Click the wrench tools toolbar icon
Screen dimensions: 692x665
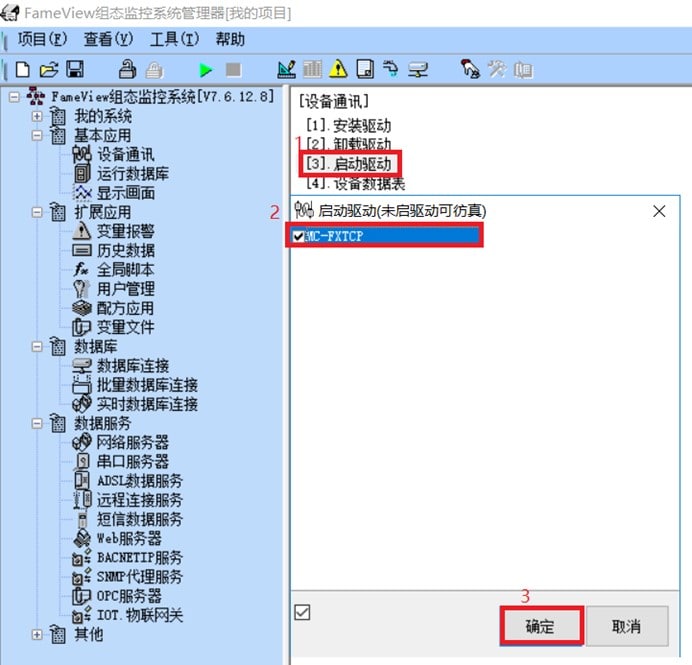tap(496, 69)
